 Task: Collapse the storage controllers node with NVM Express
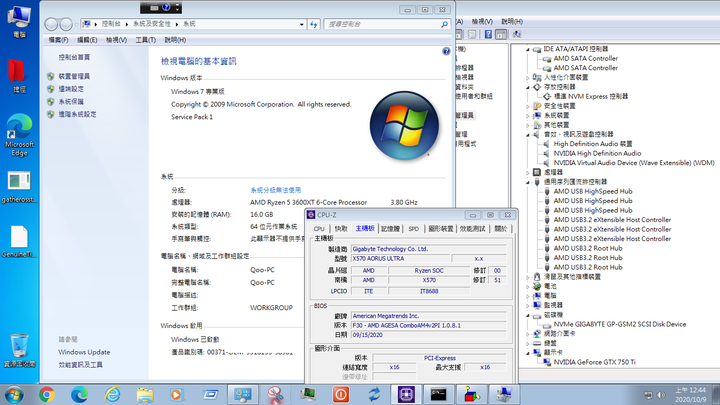[x=528, y=87]
